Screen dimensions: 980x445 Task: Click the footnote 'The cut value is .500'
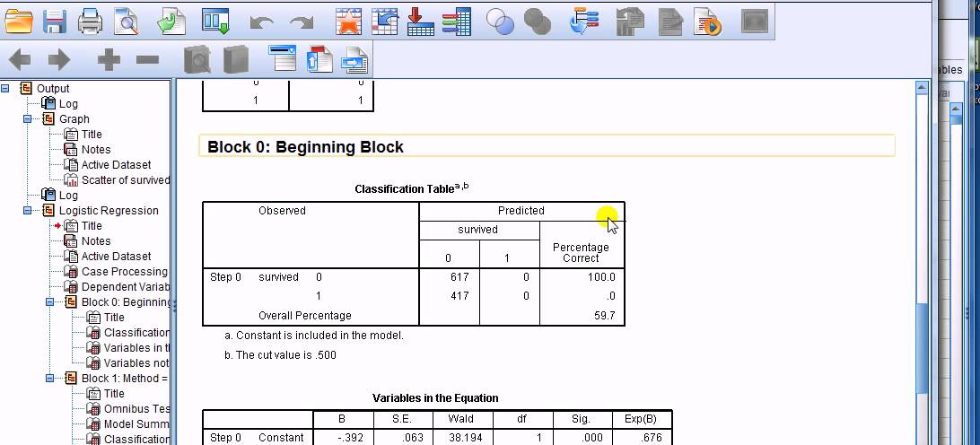280,355
